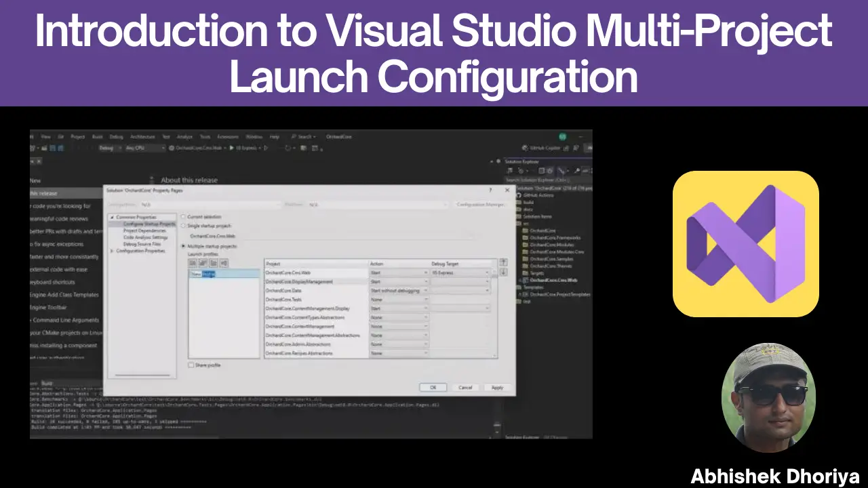Click the fourth Launch profiles toolbar icon
The image size is (868, 488).
[224, 263]
